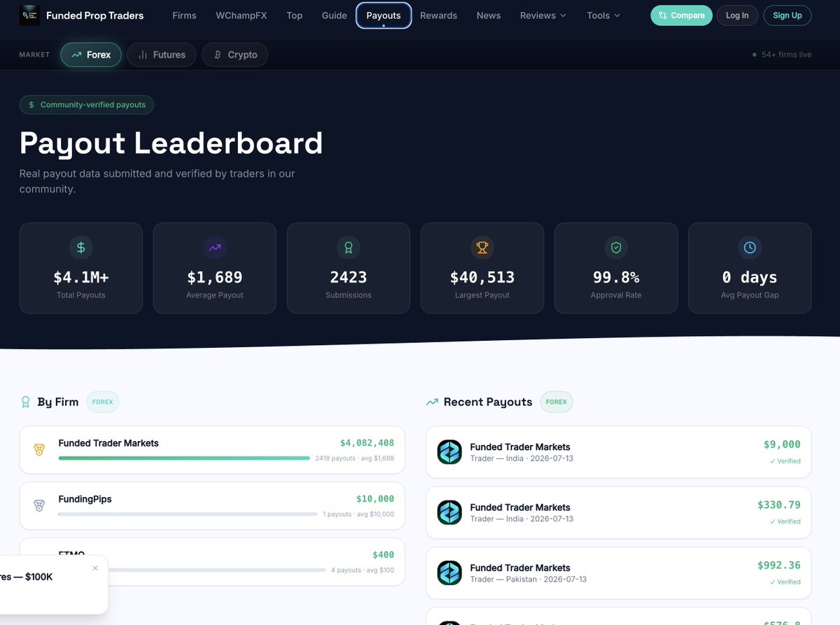Click the Community-verified payouts badge

click(87, 105)
